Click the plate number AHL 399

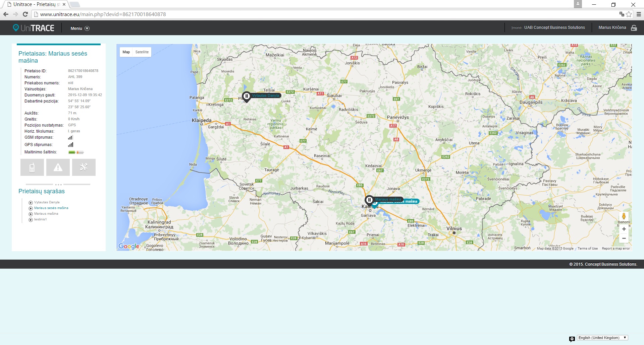[x=75, y=77]
